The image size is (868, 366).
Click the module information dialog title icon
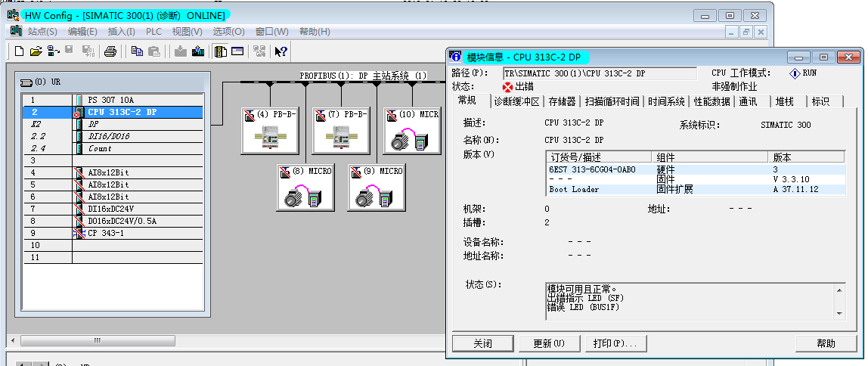(x=456, y=57)
